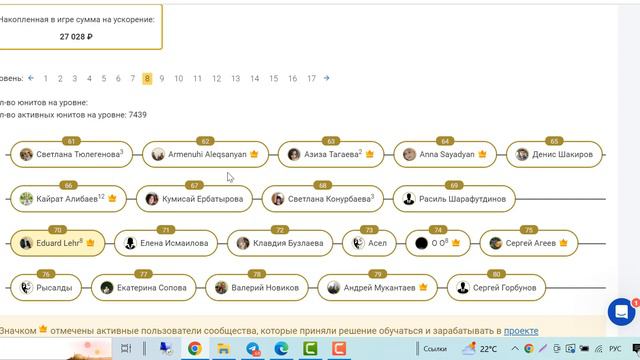
Task: Click avatar of Клавдия Бузлаева
Action: coord(243,243)
